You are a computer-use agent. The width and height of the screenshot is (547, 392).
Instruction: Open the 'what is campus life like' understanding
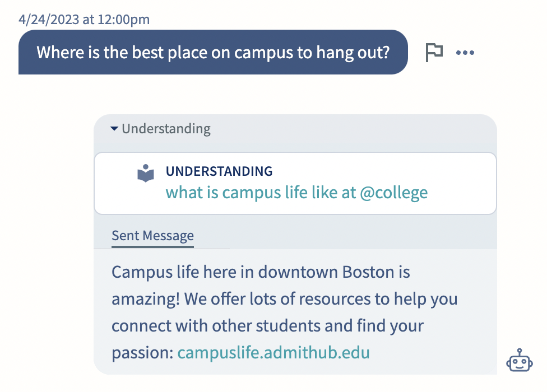tap(296, 192)
